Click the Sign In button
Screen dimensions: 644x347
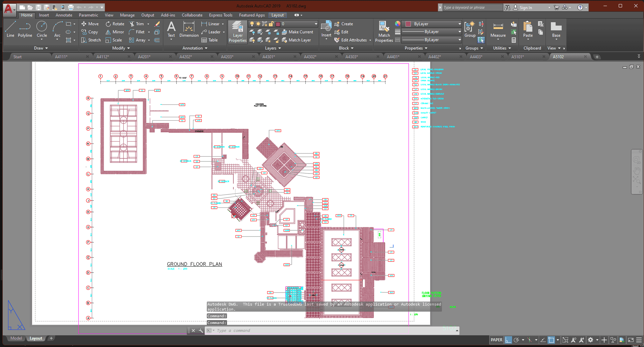(525, 7)
